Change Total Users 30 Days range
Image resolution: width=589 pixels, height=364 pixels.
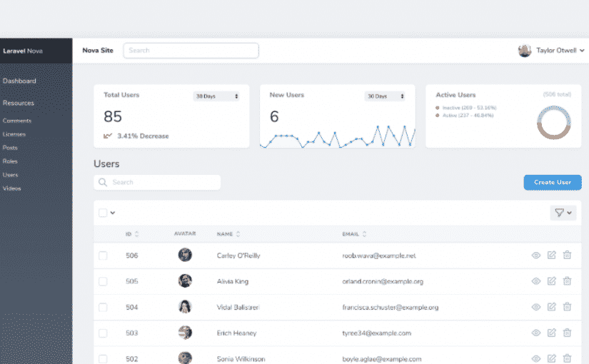[216, 96]
